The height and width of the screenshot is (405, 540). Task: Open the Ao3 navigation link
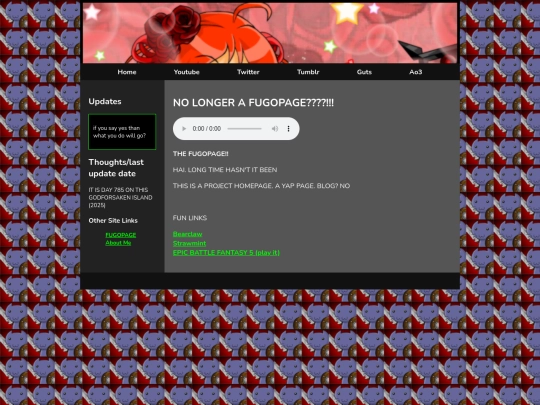[x=416, y=72]
